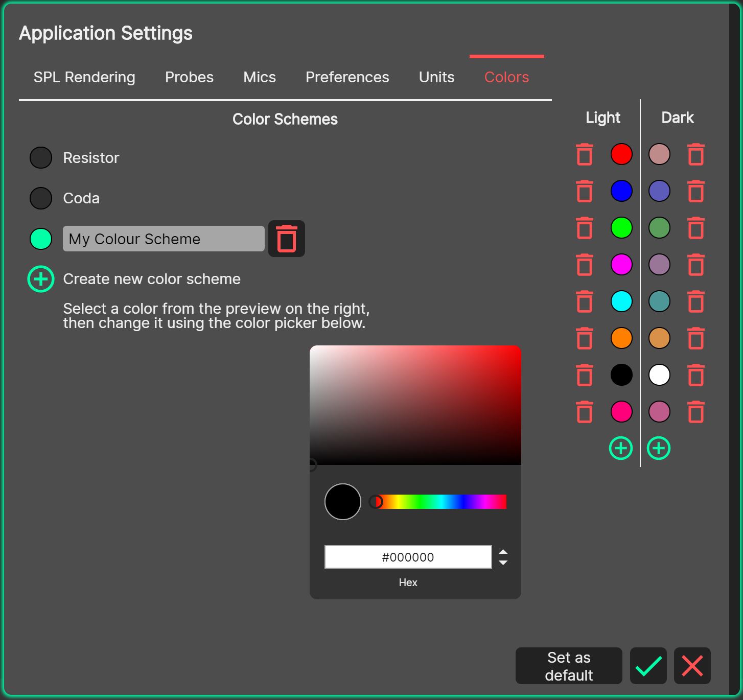This screenshot has height=700, width=743.
Task: Select the cyan swatch in the Light column
Action: tap(621, 301)
